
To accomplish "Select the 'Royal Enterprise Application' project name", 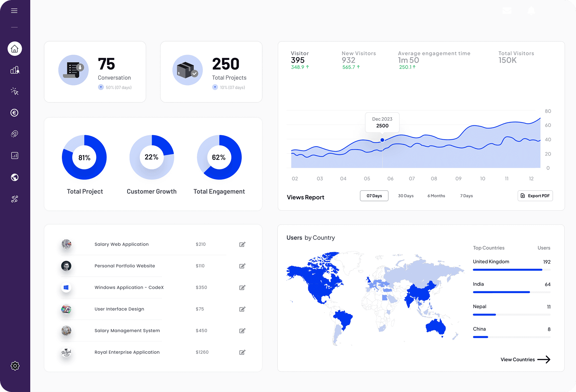I will coord(127,352).
